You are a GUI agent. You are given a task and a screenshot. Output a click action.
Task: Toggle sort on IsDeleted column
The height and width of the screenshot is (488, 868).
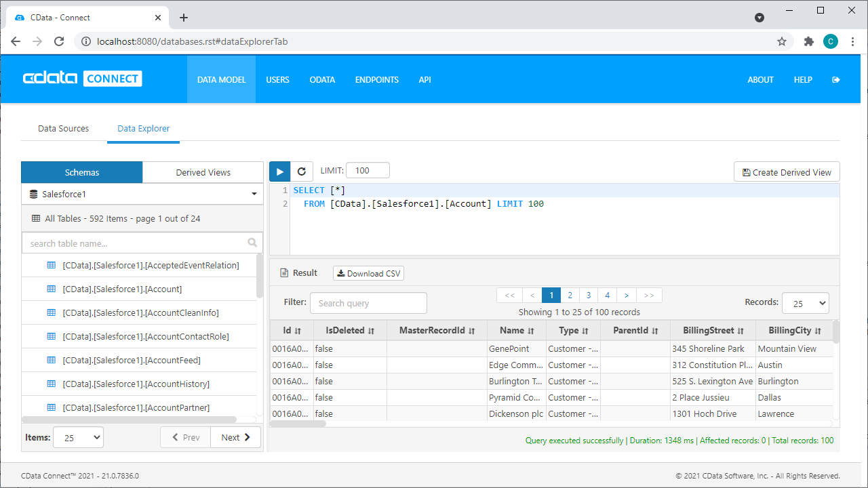point(350,331)
